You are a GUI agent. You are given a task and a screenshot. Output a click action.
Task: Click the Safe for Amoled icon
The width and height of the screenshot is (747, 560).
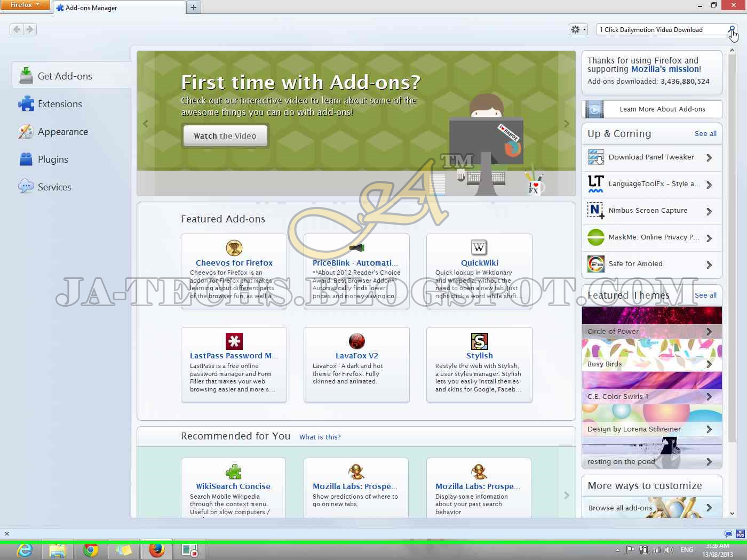click(x=595, y=264)
